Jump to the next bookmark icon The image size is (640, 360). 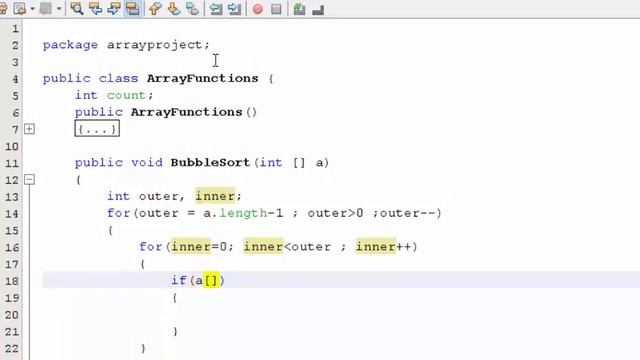coord(173,9)
